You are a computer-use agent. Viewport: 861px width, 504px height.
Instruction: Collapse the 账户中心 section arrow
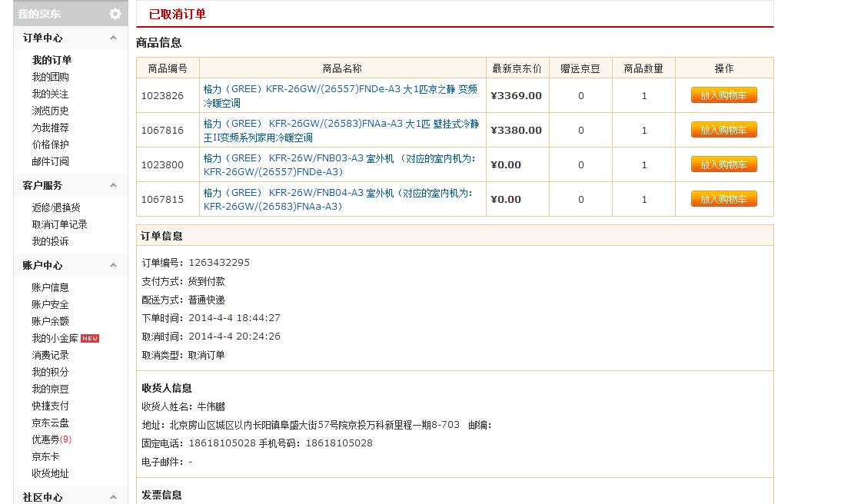pos(113,265)
